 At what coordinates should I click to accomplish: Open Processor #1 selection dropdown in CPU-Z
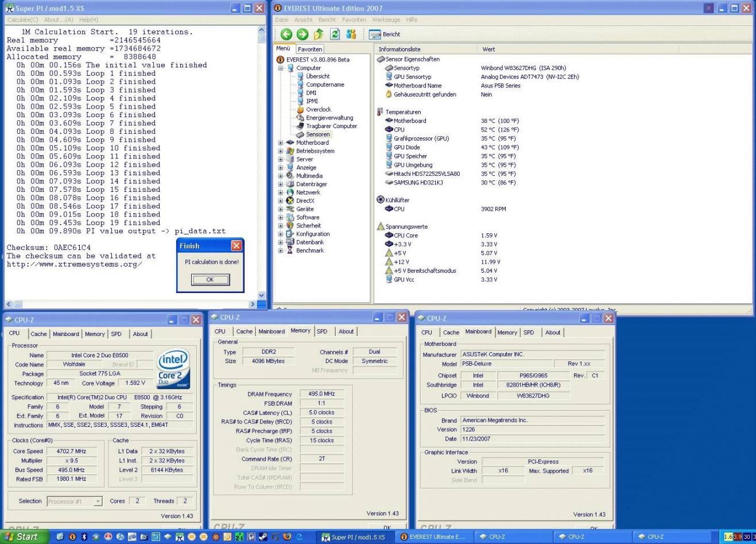[98, 501]
